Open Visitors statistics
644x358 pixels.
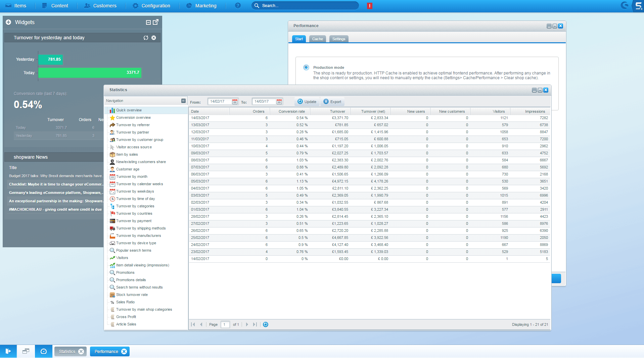122,258
